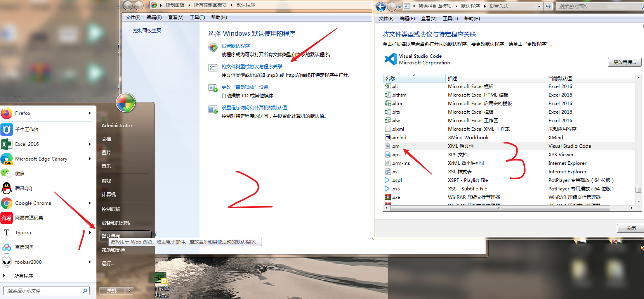
Task: Open the 设置默认程序 link
Action: click(x=236, y=46)
